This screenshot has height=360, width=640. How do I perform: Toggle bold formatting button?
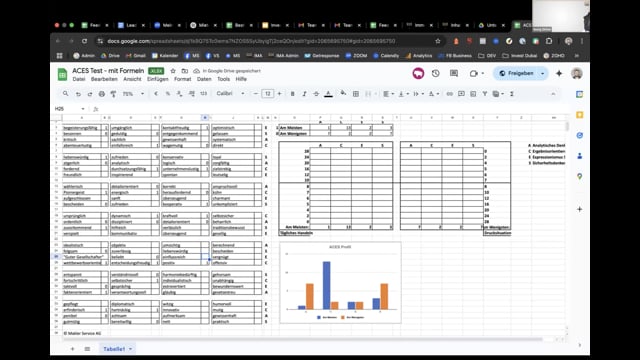[x=292, y=94]
